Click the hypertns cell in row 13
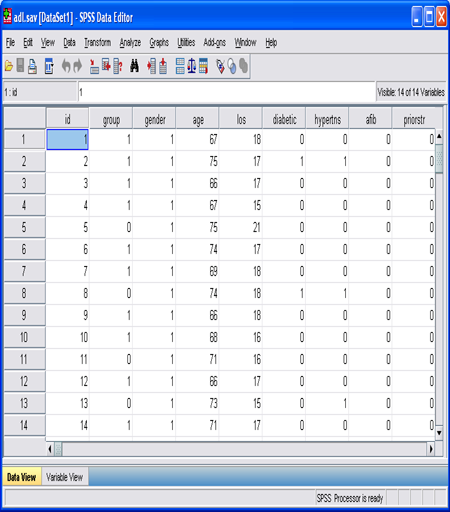 pos(328,403)
